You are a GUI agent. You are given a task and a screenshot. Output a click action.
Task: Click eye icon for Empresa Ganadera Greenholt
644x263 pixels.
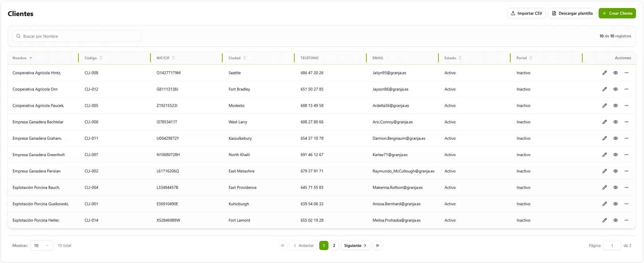(x=615, y=155)
